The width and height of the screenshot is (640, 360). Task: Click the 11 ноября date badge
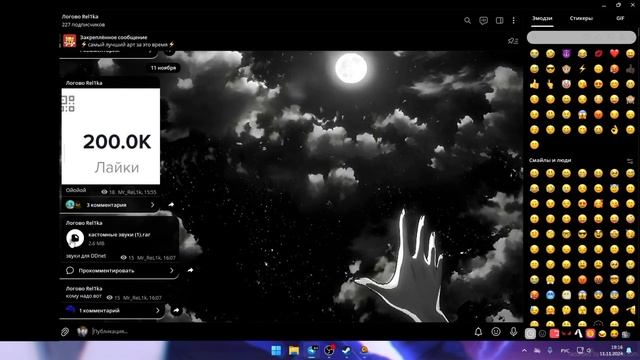(163, 68)
